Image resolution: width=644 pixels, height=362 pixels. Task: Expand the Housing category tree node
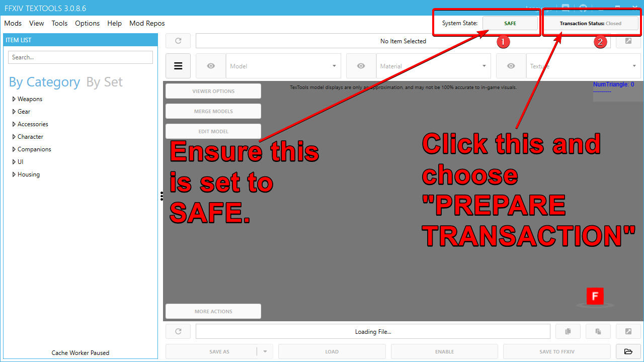click(x=14, y=174)
